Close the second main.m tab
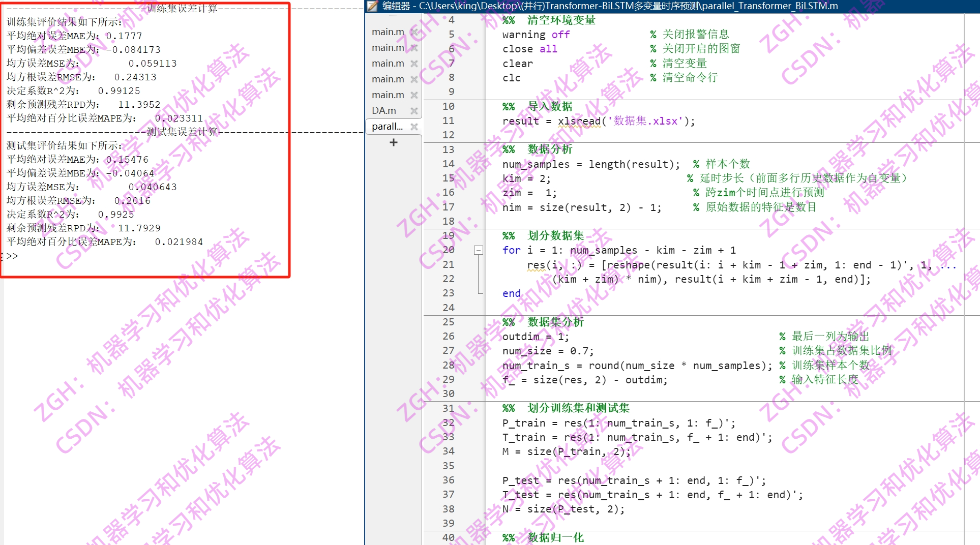The width and height of the screenshot is (980, 545). click(414, 47)
